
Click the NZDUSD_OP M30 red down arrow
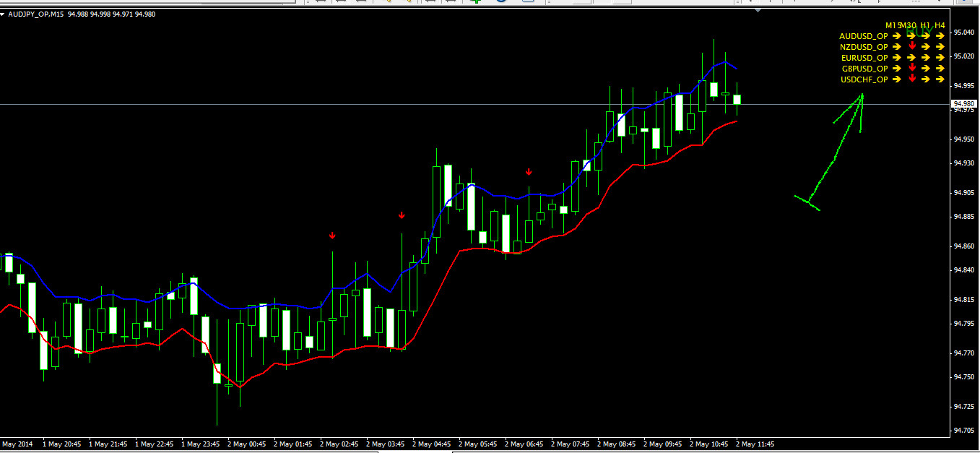coord(912,46)
